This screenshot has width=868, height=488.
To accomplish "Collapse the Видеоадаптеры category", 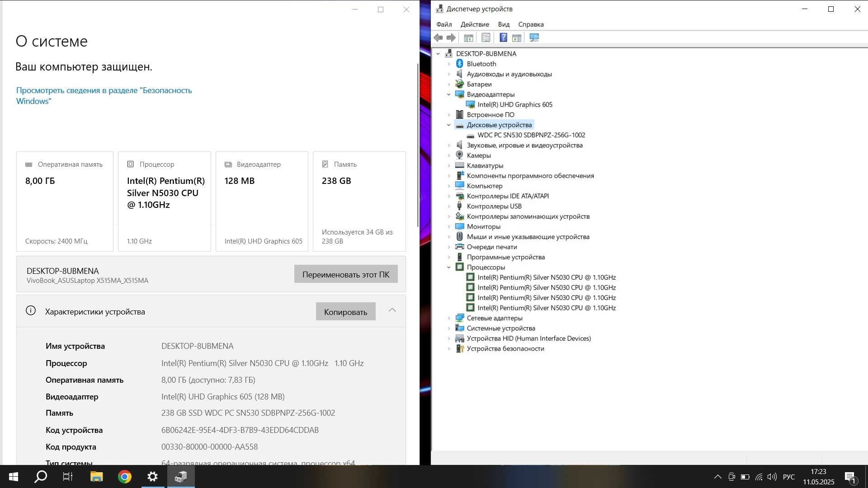I will tap(449, 94).
